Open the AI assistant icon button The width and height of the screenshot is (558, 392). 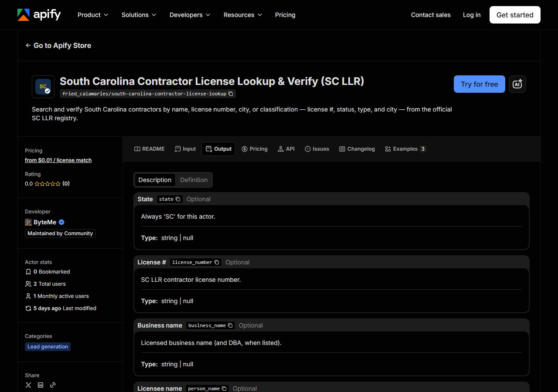click(517, 84)
